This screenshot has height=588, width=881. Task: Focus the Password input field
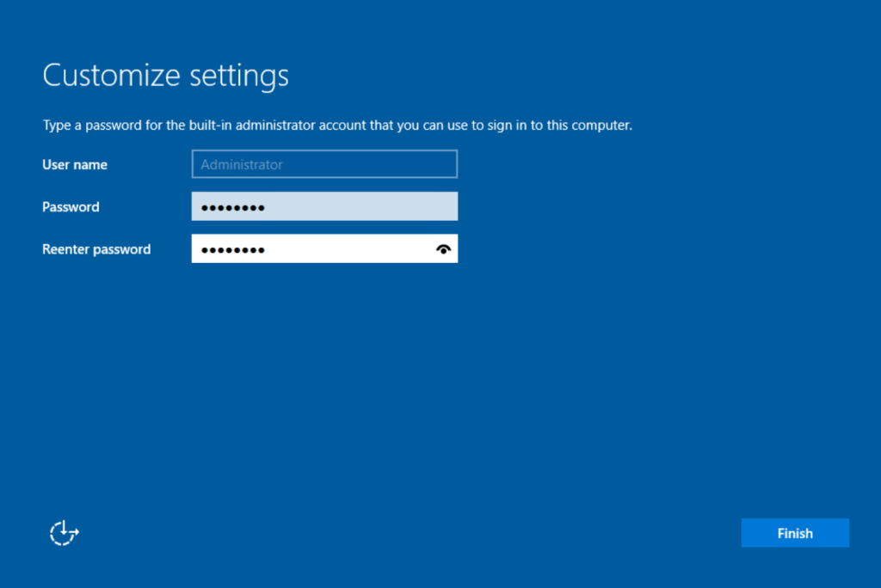(324, 207)
